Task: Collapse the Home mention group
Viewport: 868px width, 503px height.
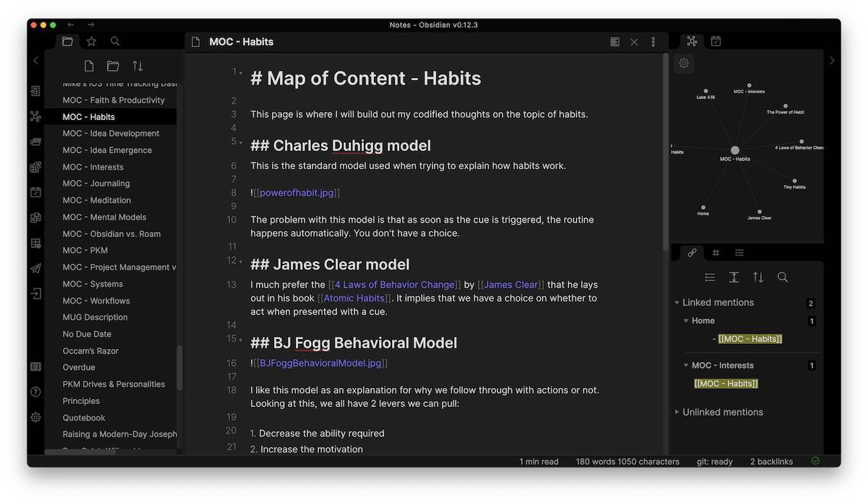Action: (686, 321)
